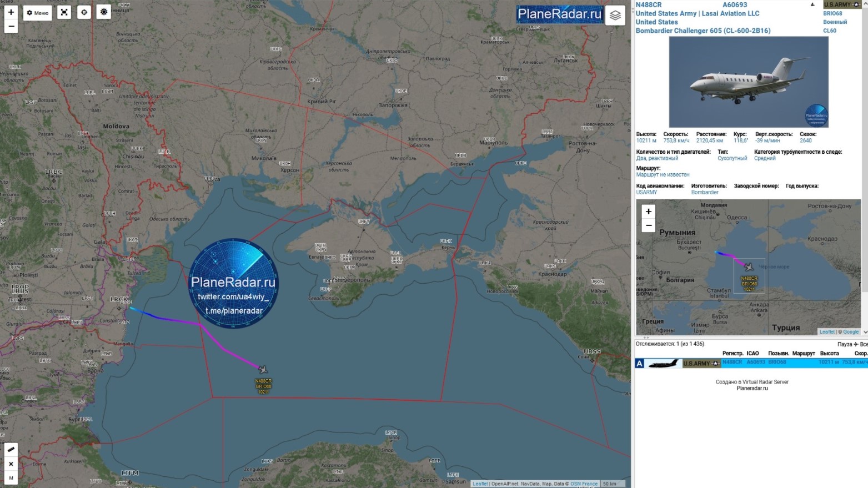868x488 pixels.
Task: Zoom in on the main map
Action: click(x=11, y=12)
